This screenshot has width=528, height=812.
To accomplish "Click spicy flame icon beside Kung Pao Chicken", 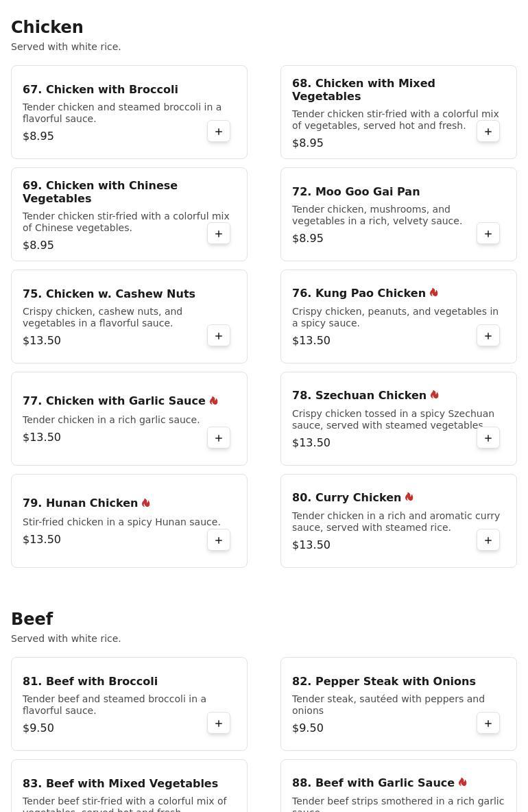I will 434,293.
